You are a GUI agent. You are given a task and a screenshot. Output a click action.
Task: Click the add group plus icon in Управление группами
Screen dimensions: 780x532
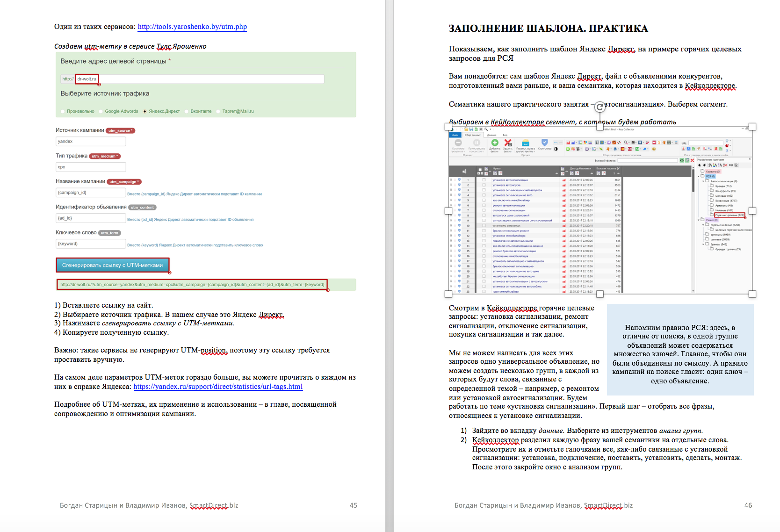(700, 165)
